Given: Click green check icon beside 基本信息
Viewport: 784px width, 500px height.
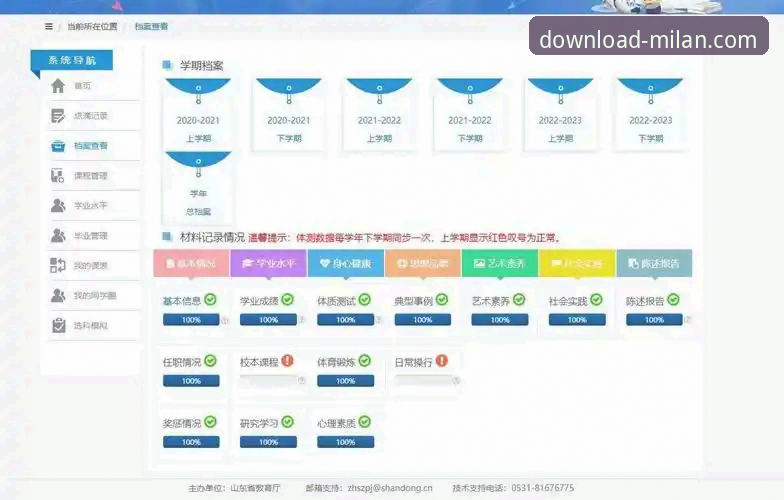Looking at the screenshot, I should (x=210, y=300).
